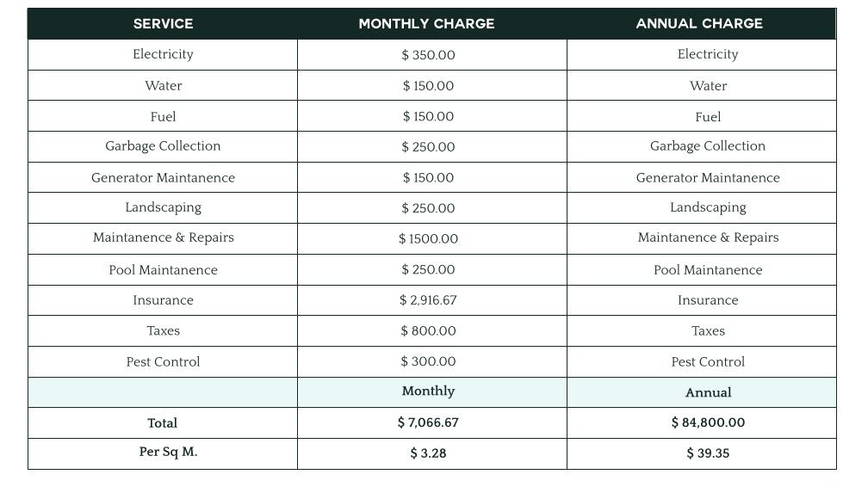868x493 pixels.
Task: Select the $ 350.00 Electricity monthly charge
Action: [x=428, y=55]
